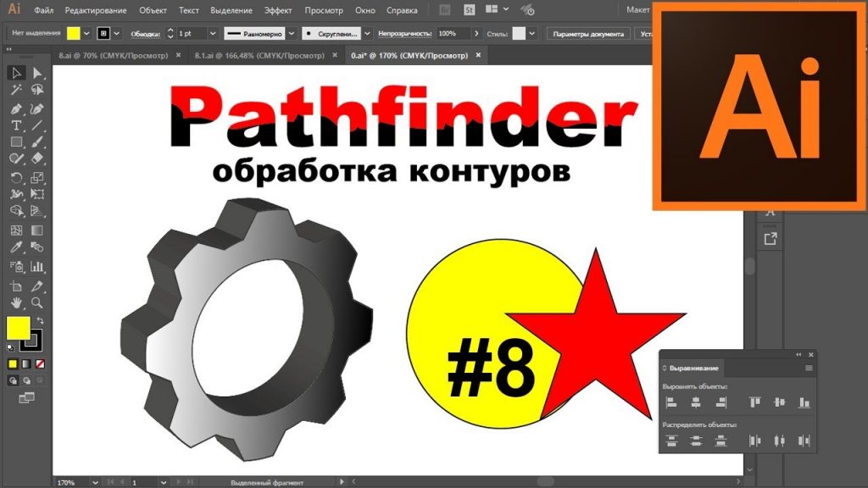Set paint type to Gradient
The height and width of the screenshot is (488, 868).
26,364
